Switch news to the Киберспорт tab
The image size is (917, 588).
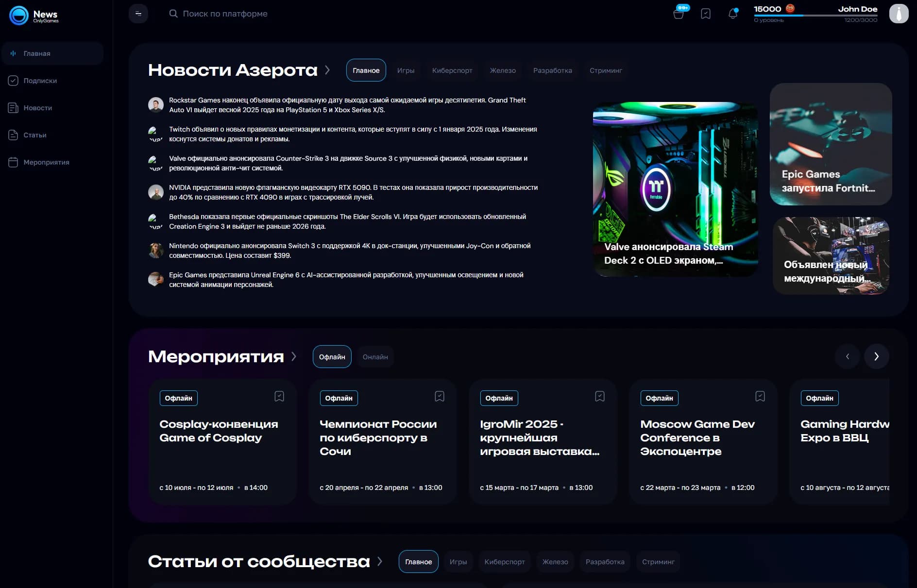point(452,70)
